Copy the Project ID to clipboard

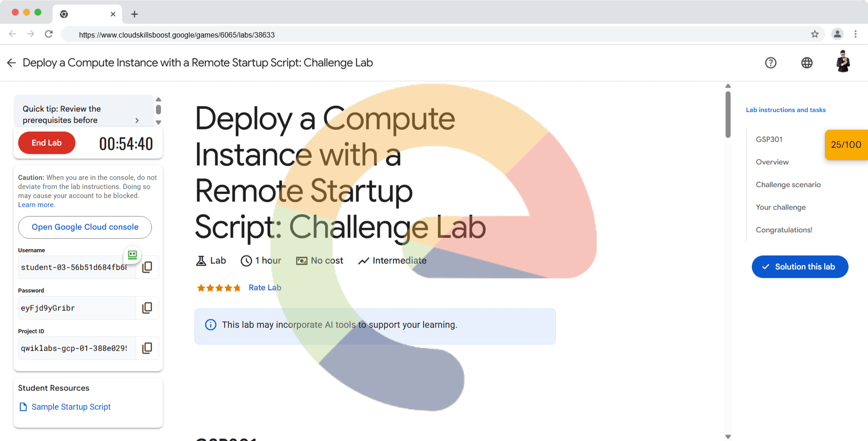[x=147, y=348]
